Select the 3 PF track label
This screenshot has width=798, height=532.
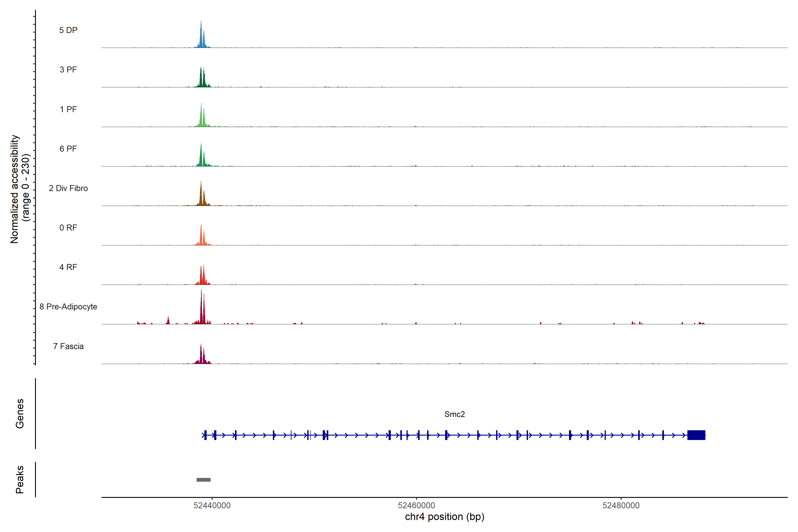(x=68, y=70)
